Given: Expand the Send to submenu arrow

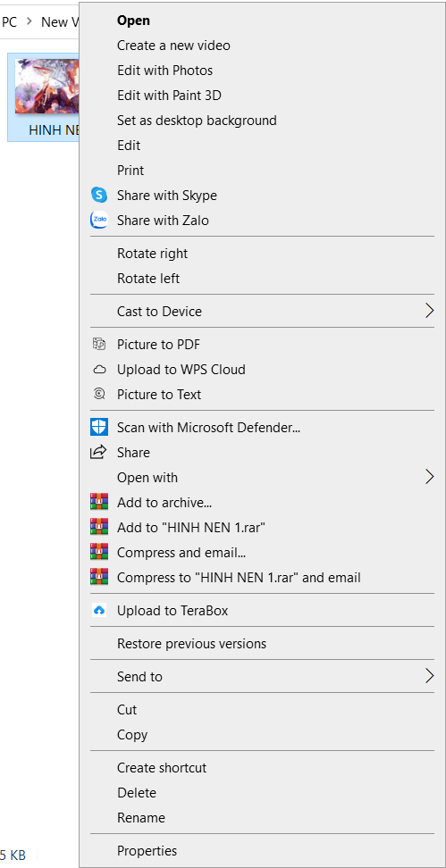Looking at the screenshot, I should tap(429, 676).
